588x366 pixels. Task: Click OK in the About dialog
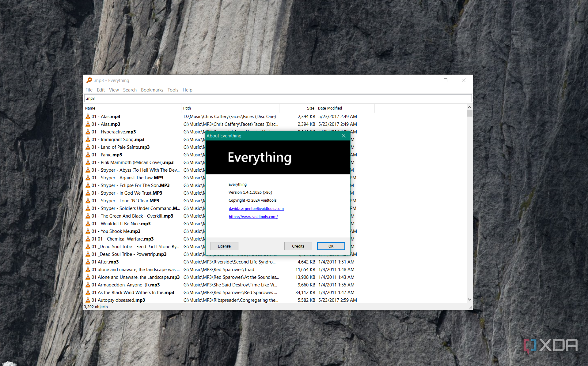click(331, 246)
